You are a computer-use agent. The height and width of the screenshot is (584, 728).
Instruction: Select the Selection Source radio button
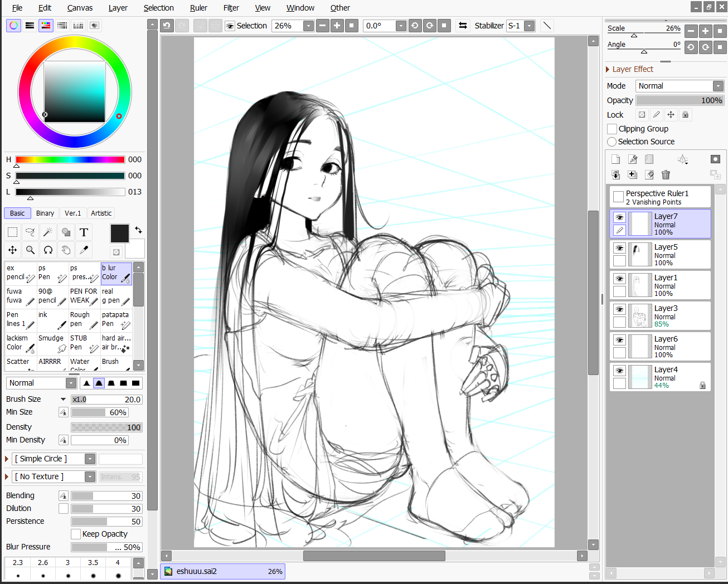click(612, 142)
